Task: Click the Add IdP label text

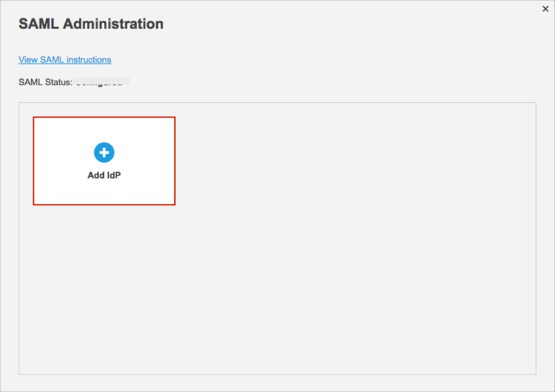Action: pos(104,175)
